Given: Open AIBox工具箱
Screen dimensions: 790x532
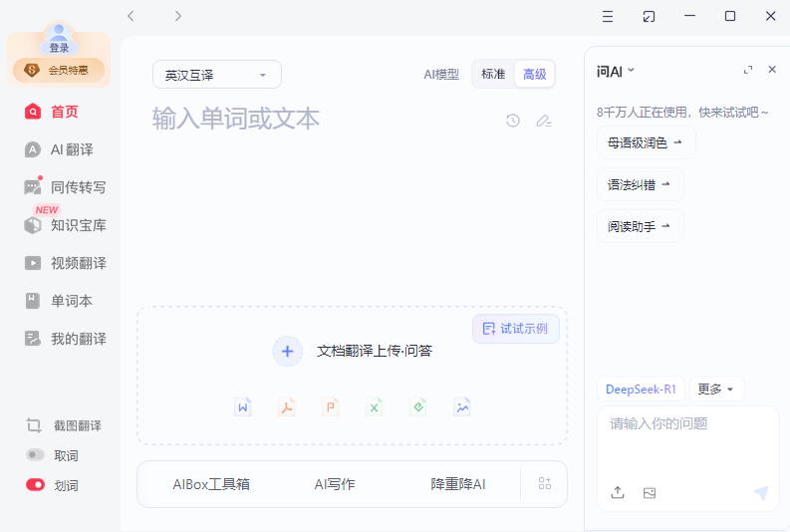Looking at the screenshot, I should tap(211, 484).
